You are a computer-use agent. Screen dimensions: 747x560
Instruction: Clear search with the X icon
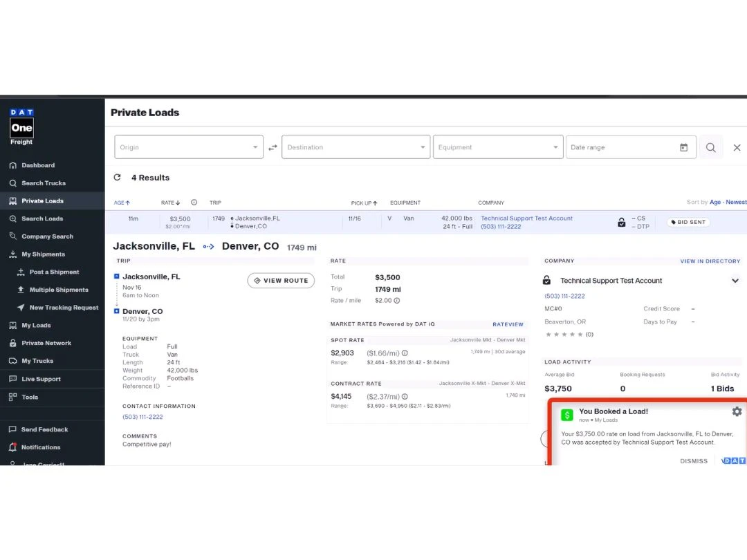click(x=737, y=147)
